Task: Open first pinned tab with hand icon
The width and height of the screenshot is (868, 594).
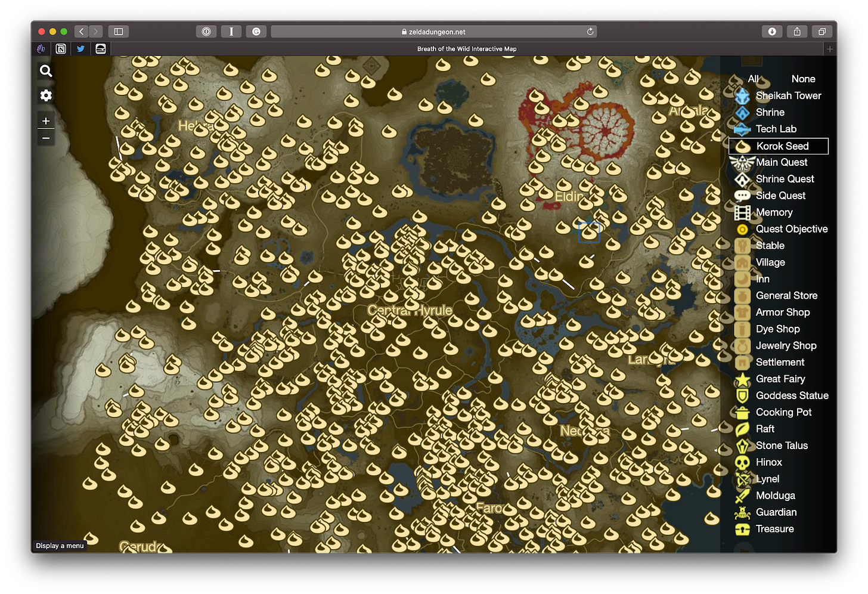Action: click(41, 49)
